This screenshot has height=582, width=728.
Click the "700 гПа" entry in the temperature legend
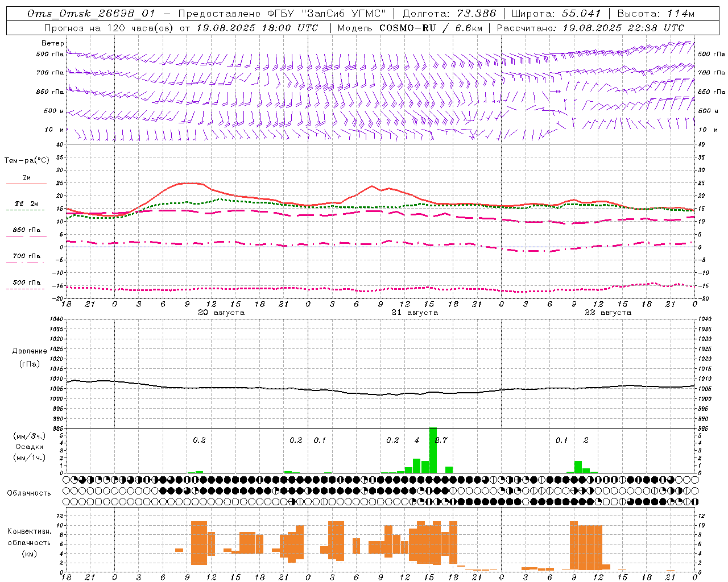(27, 256)
